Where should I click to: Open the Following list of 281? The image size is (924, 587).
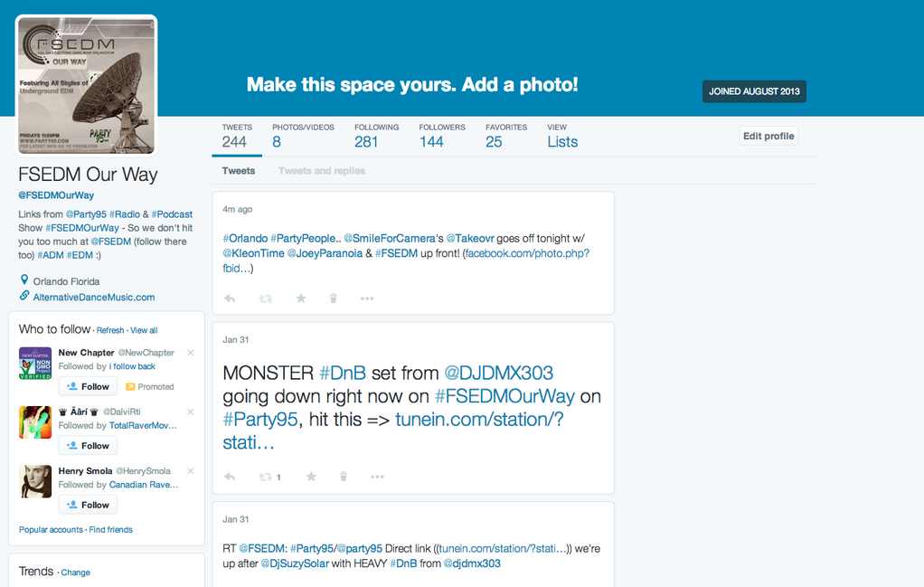tap(376, 137)
